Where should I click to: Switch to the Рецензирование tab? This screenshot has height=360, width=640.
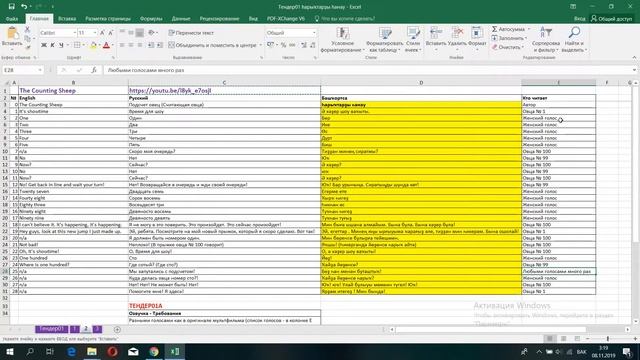(x=219, y=19)
